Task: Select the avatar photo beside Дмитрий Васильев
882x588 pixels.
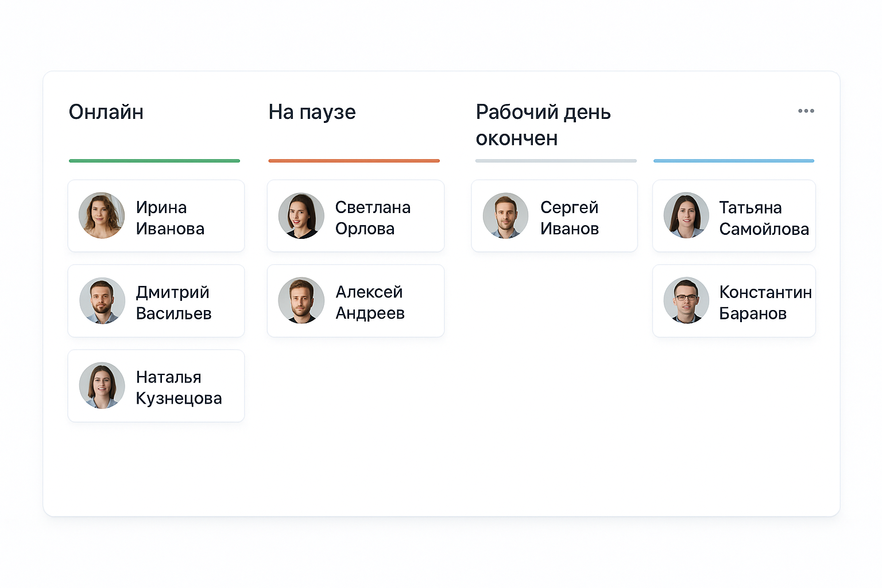Action: (x=102, y=301)
